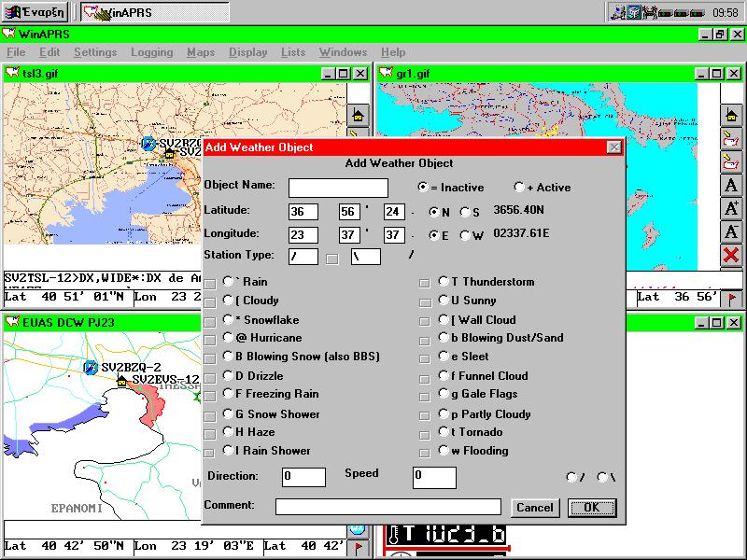
Task: Click the WinAPRS taskbar button
Action: coord(155,12)
